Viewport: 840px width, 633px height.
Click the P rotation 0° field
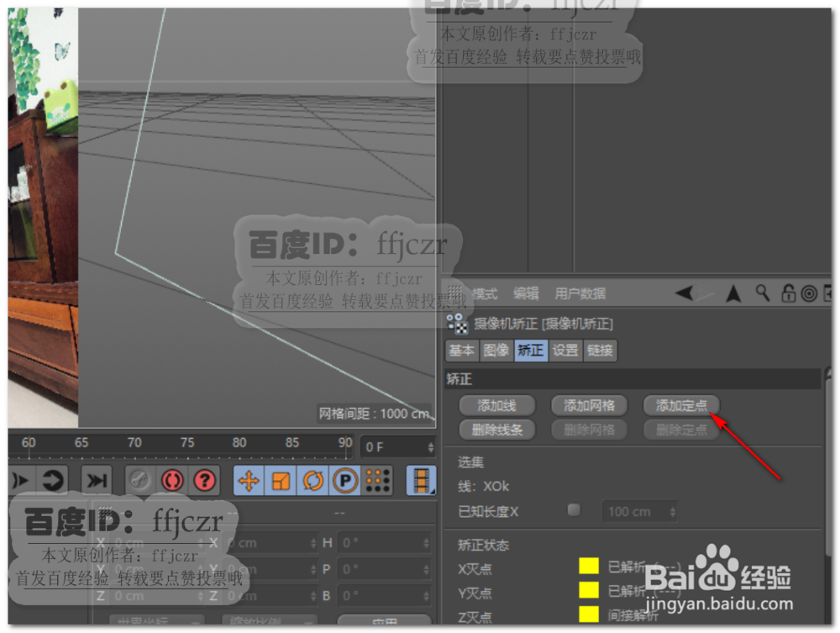(x=384, y=569)
